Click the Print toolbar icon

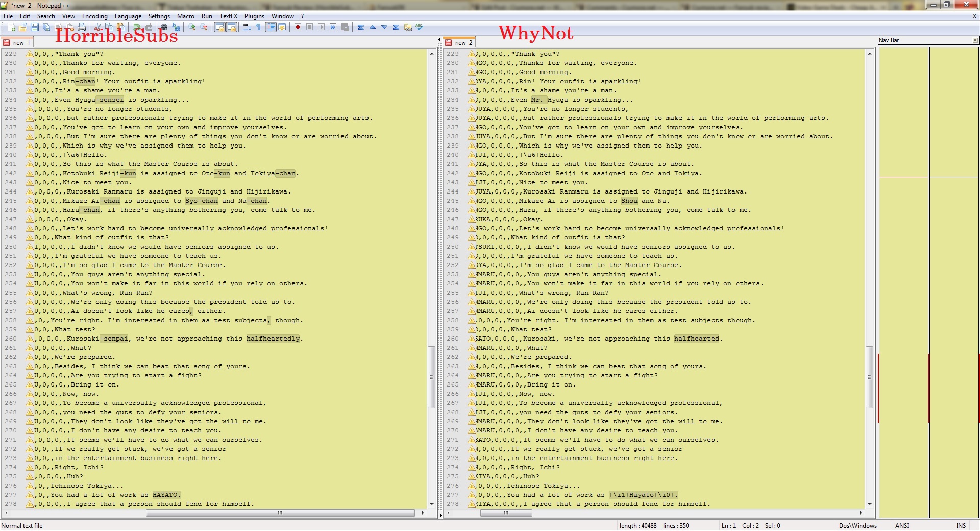[82, 27]
